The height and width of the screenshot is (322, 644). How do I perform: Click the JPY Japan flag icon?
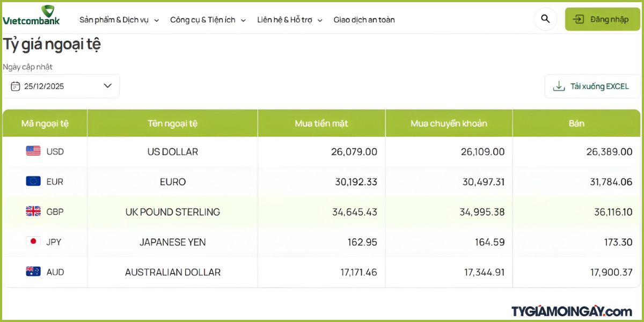click(33, 241)
